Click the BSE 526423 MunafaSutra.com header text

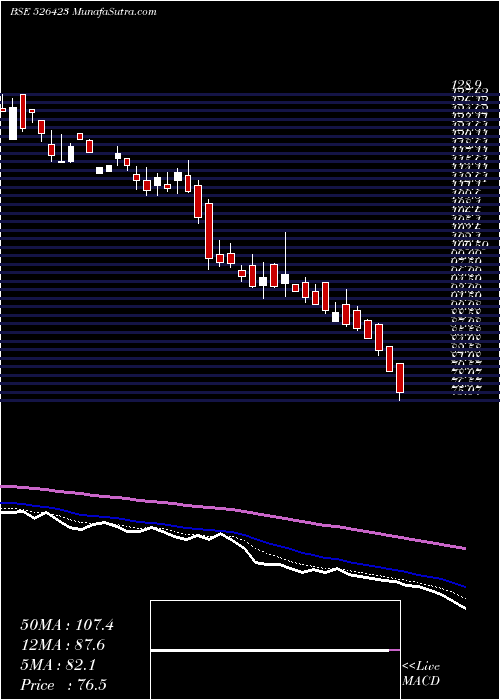point(83,12)
